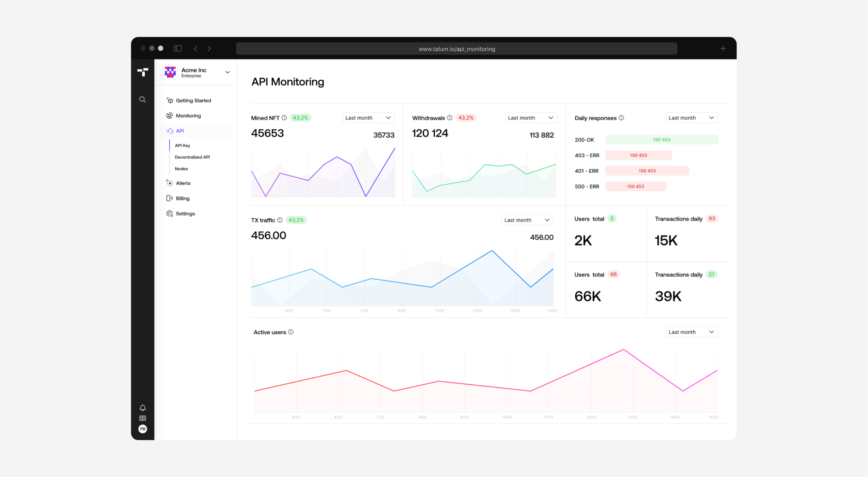This screenshot has width=868, height=477.
Task: Click info icon next to Mined NFT
Action: pyautogui.click(x=284, y=118)
